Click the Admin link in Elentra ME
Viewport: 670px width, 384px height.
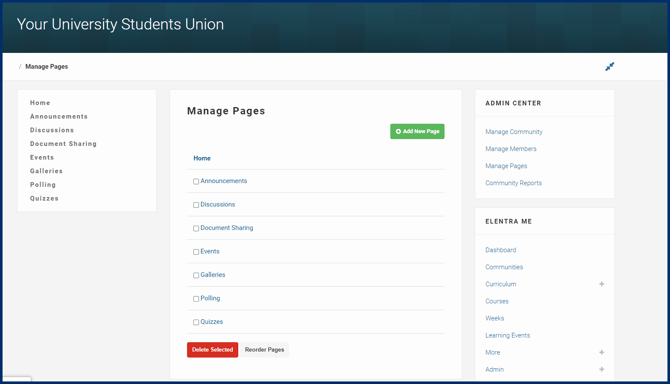tap(494, 370)
